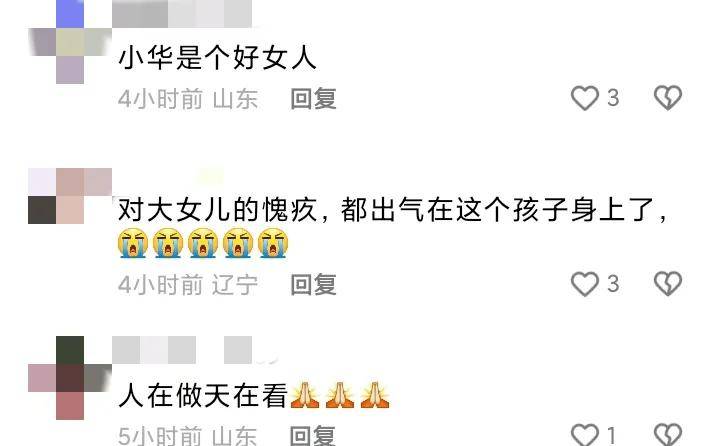The height and width of the screenshot is (446, 720).
Task: Like the comment 小华是个好女人
Action: tap(585, 98)
